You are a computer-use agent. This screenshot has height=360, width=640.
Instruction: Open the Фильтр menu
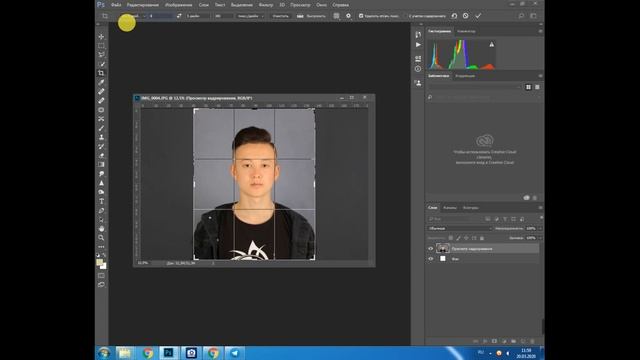266,5
